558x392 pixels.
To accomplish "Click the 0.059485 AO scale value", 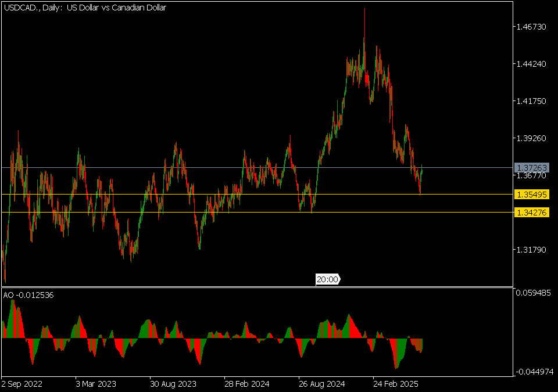I will click(x=533, y=293).
